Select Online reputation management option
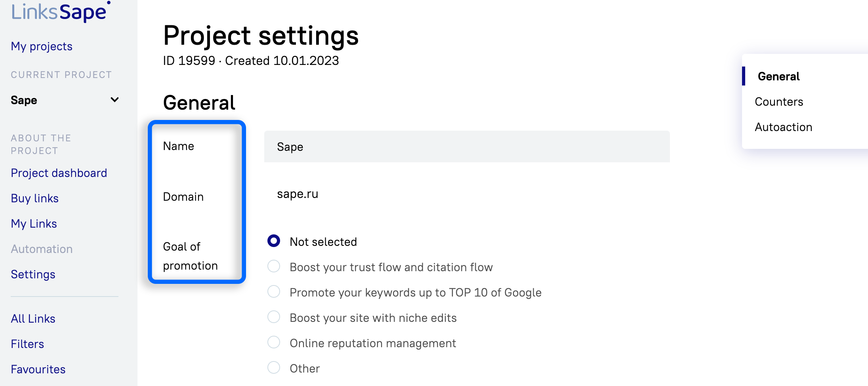 point(274,342)
